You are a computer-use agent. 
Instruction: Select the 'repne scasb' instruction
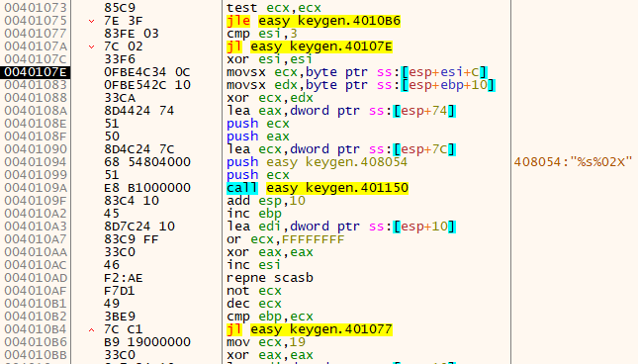click(x=270, y=278)
